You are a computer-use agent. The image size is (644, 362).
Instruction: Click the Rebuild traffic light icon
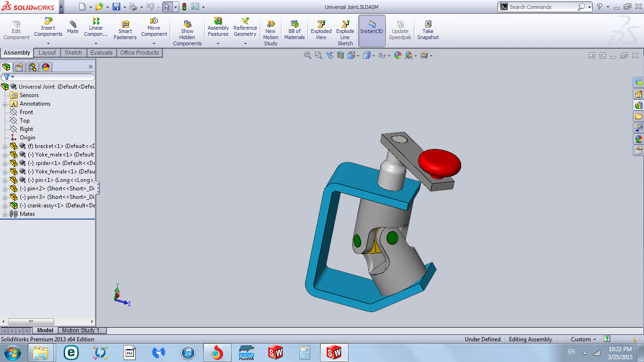coord(184,7)
